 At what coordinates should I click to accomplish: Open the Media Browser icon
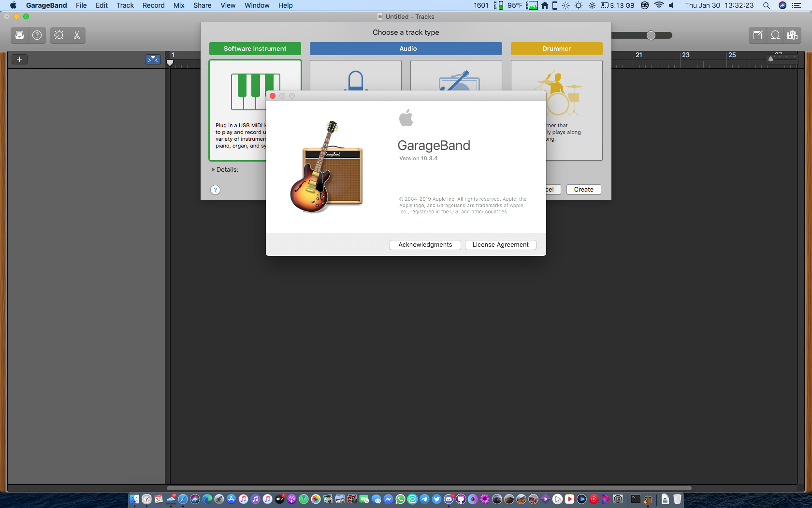(x=792, y=35)
